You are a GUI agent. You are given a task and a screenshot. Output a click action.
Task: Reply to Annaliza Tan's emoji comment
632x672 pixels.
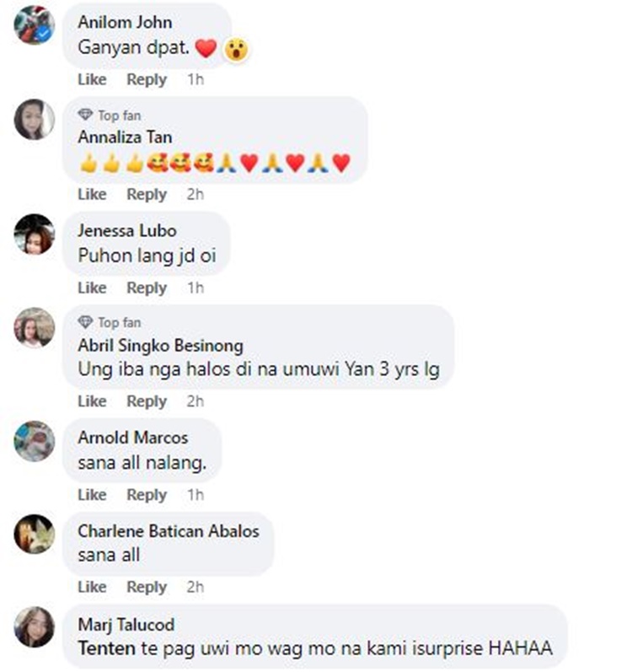click(x=147, y=194)
